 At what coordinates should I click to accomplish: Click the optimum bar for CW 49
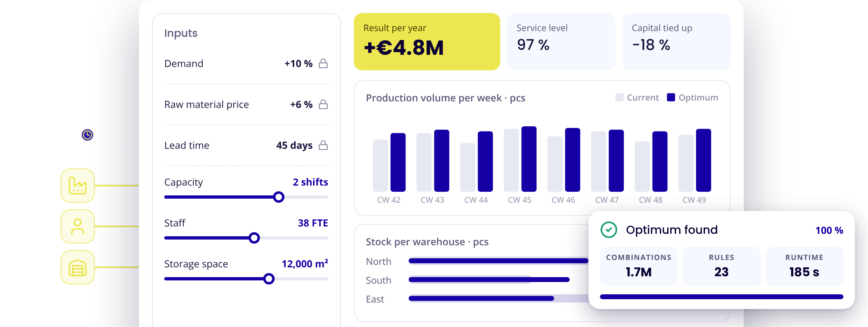click(704, 160)
